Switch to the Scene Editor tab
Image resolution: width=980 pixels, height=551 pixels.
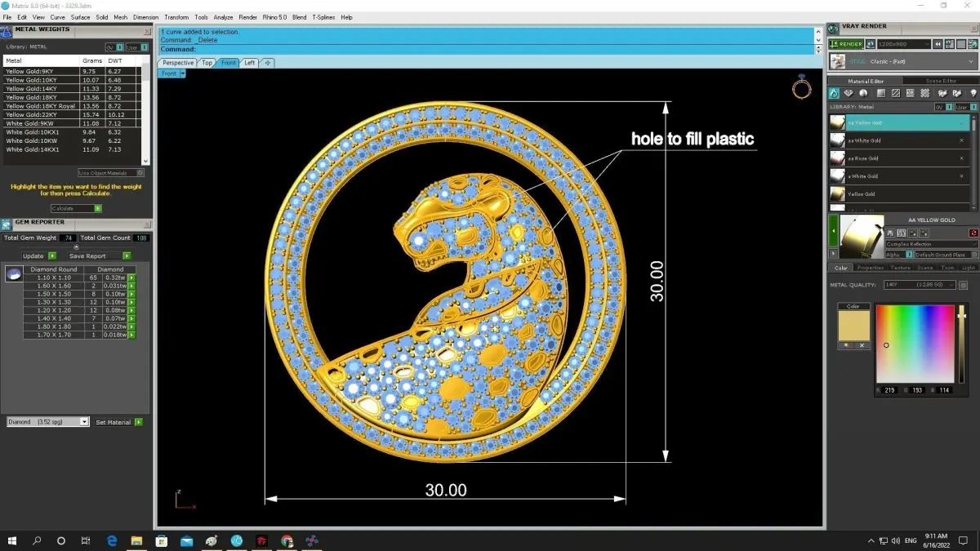[941, 81]
